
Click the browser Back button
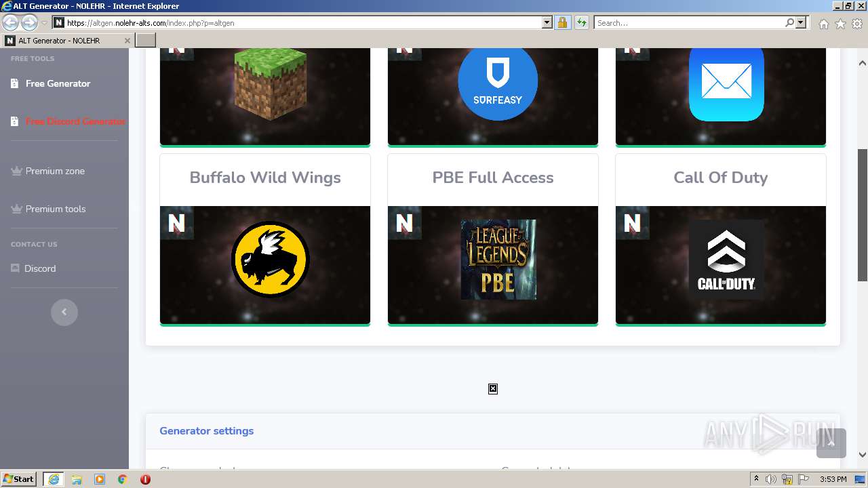pyautogui.click(x=10, y=23)
